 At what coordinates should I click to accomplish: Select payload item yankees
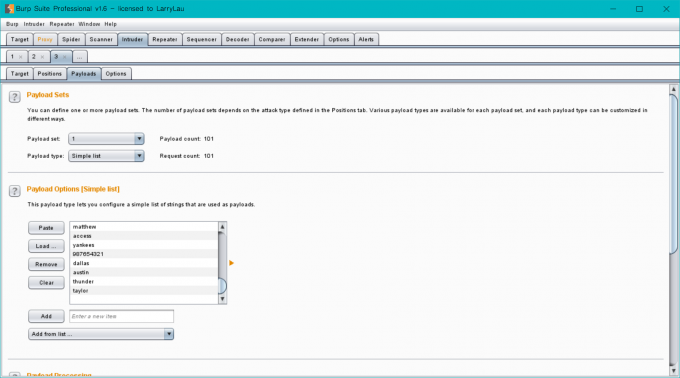point(144,245)
